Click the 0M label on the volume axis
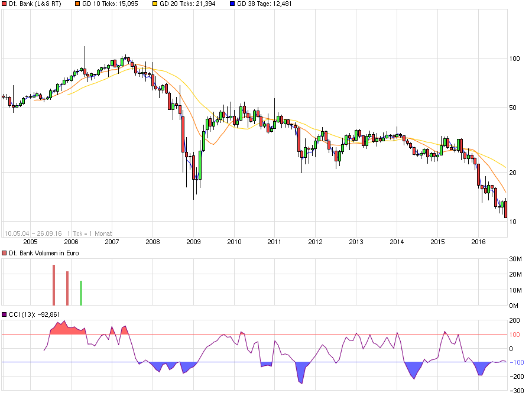This screenshot has height=396, width=532. point(514,306)
